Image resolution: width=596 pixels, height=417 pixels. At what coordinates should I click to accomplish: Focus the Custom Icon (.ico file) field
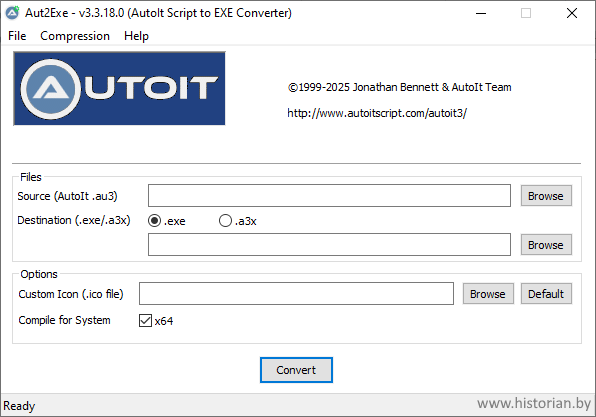tap(296, 294)
